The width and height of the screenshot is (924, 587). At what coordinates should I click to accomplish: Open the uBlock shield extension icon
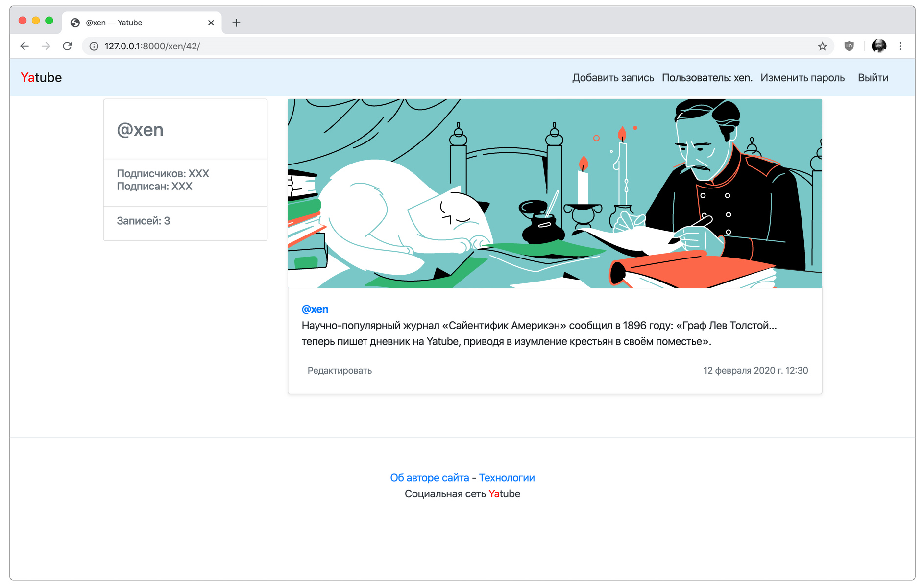[849, 46]
